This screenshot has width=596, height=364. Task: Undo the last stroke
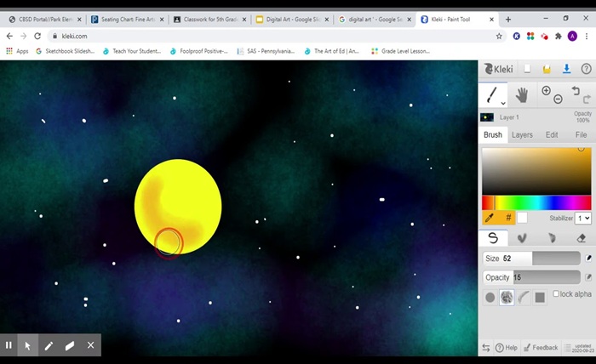tap(576, 90)
